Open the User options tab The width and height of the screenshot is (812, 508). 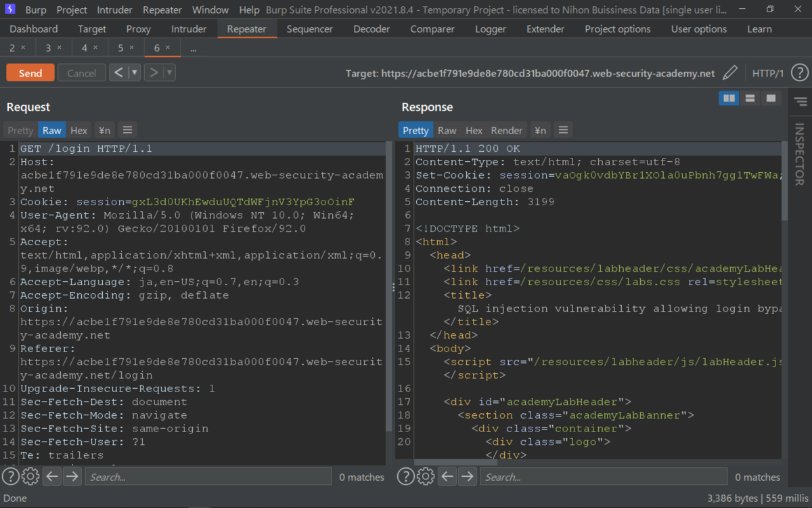tap(699, 29)
